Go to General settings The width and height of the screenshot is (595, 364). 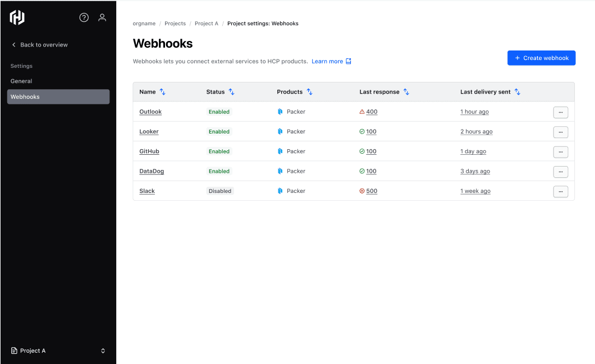[21, 81]
